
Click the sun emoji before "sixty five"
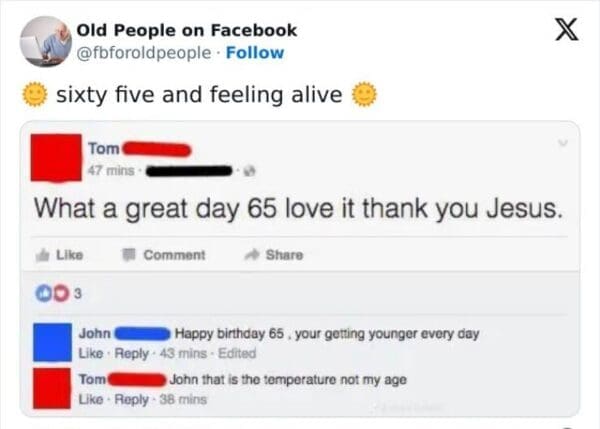(x=35, y=95)
